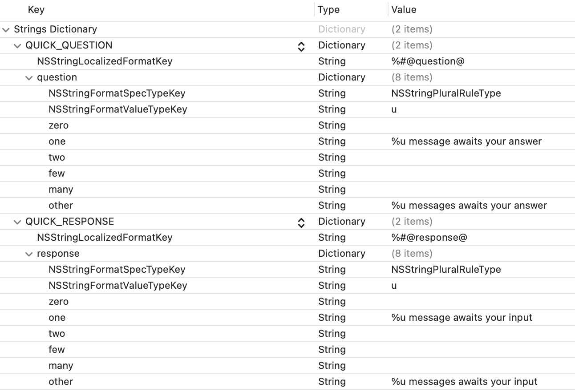Click the stepper control beside QUICK_RESPONSE

pyautogui.click(x=301, y=222)
